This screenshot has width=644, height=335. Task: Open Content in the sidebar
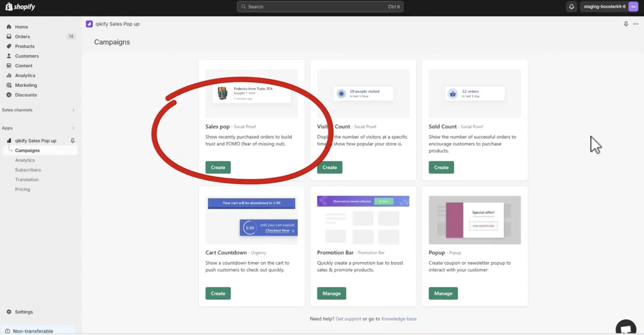point(24,66)
